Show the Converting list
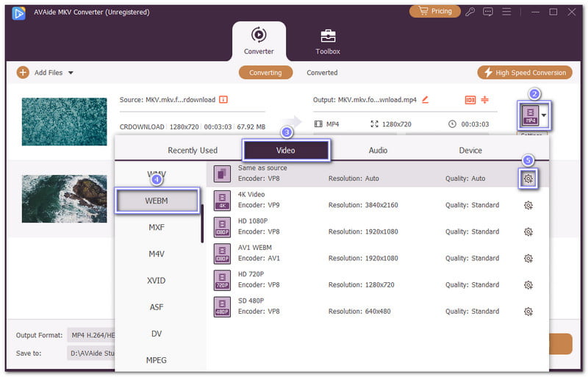Screen dimensions: 588x377 point(265,73)
